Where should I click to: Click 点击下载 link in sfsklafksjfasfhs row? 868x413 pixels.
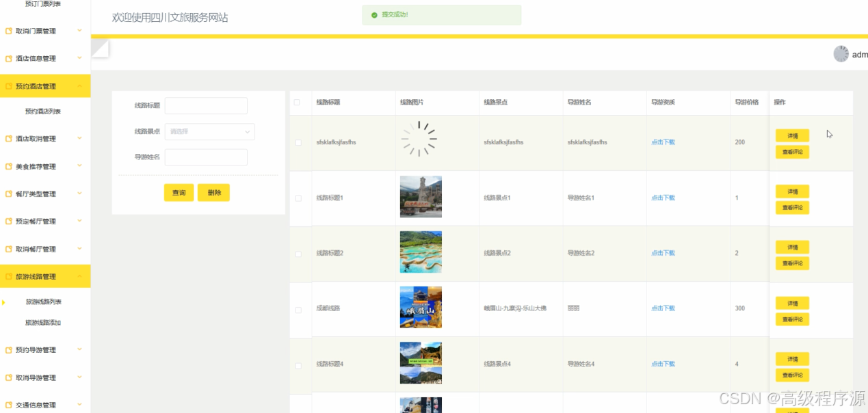click(663, 142)
